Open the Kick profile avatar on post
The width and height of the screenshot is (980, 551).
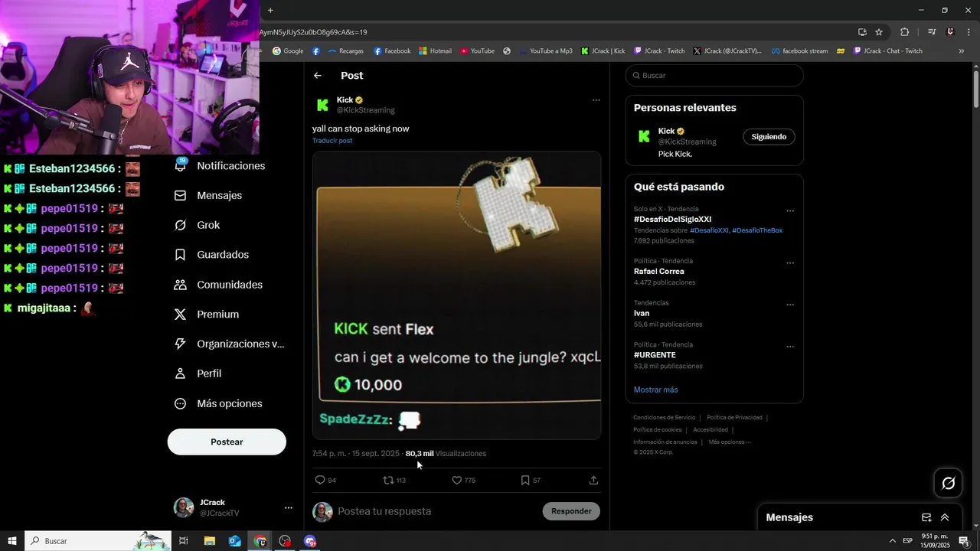(x=322, y=105)
